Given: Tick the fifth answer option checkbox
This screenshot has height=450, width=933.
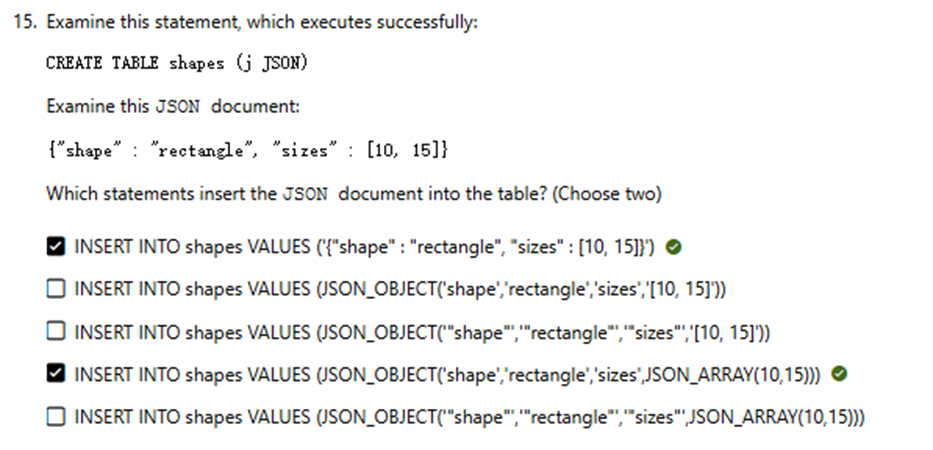Looking at the screenshot, I should (x=56, y=416).
